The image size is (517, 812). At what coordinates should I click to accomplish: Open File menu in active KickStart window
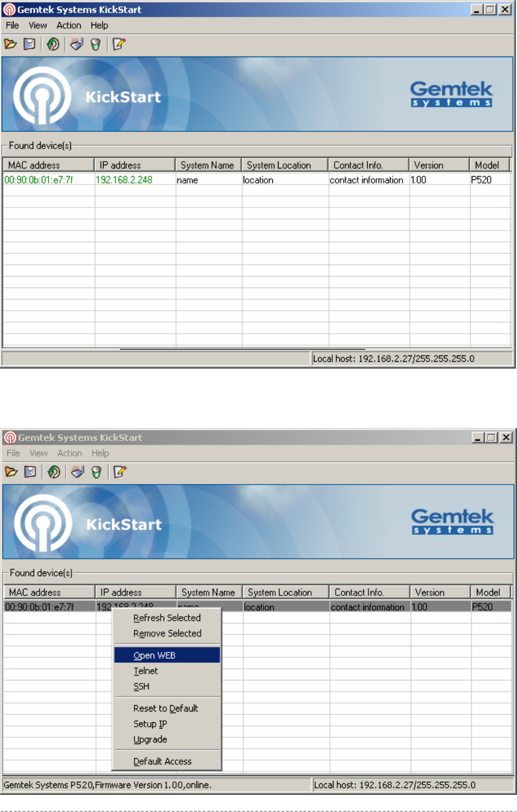(12, 26)
